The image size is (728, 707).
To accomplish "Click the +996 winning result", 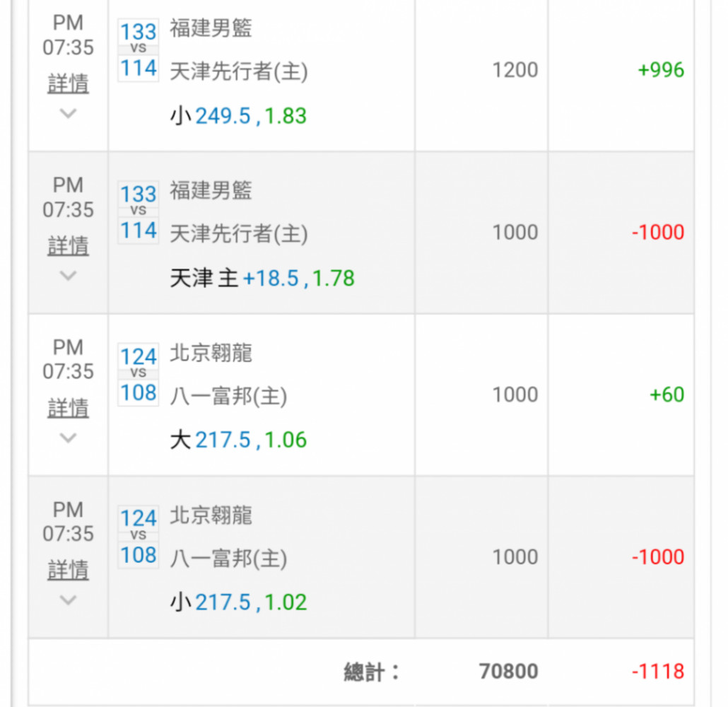I will coord(661,70).
